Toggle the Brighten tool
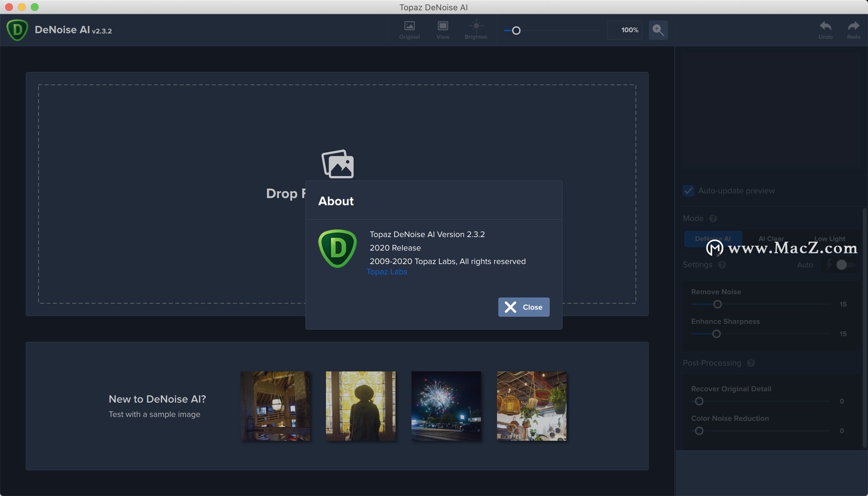Image resolution: width=868 pixels, height=496 pixels. click(476, 30)
